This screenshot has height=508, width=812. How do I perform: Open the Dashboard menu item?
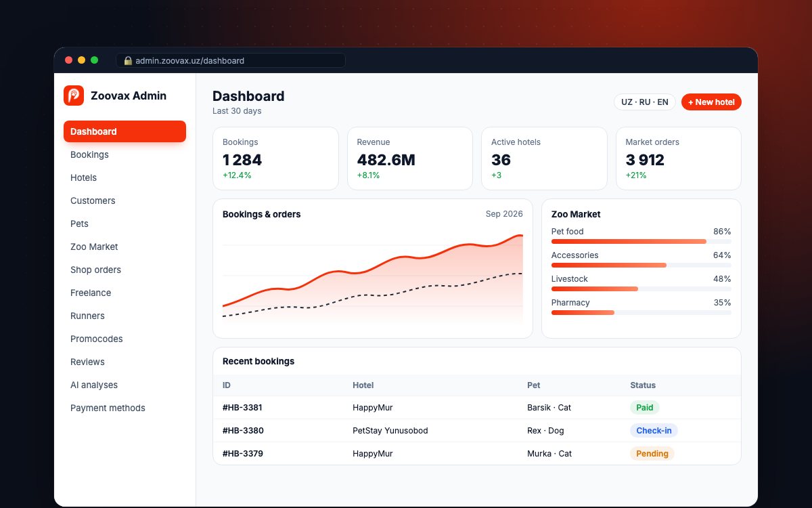point(125,131)
